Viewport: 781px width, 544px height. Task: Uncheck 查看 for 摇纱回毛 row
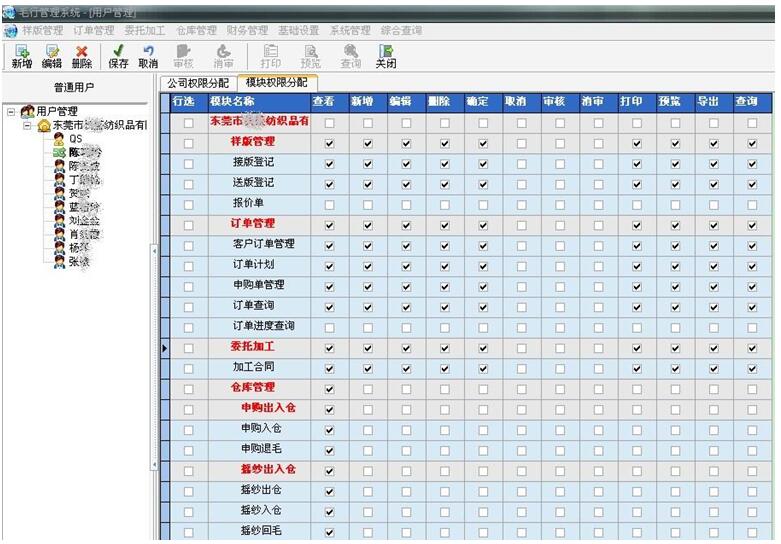tap(329, 533)
